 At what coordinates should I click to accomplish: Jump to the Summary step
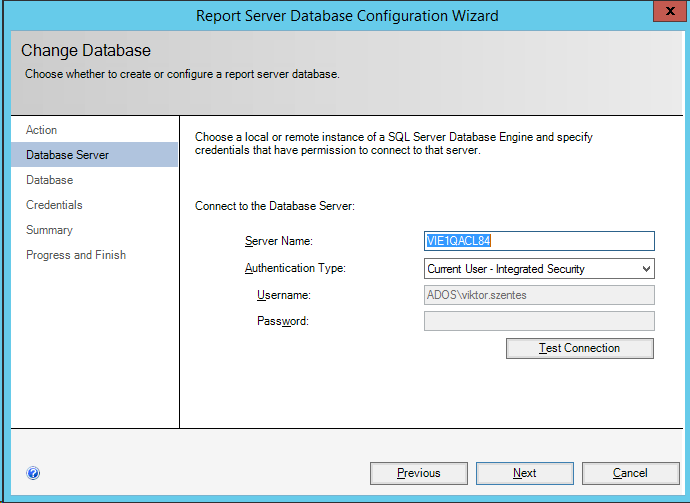point(50,230)
